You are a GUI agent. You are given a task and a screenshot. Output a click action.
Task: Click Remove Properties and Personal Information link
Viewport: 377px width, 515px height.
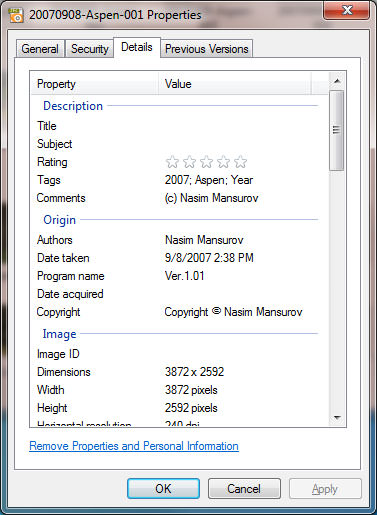(x=134, y=446)
